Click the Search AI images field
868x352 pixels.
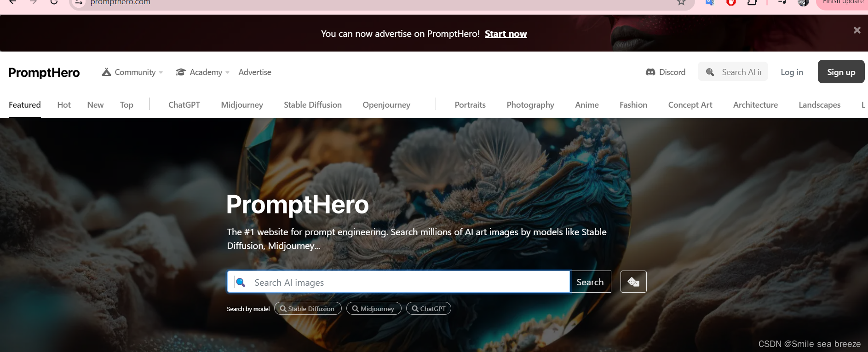pyautogui.click(x=398, y=282)
